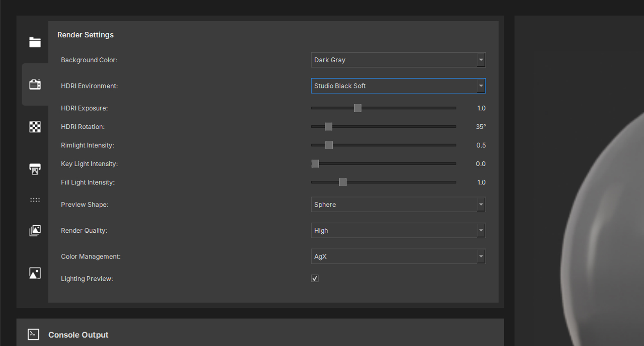Select the render settings camera icon in the sidebar

tap(35, 84)
